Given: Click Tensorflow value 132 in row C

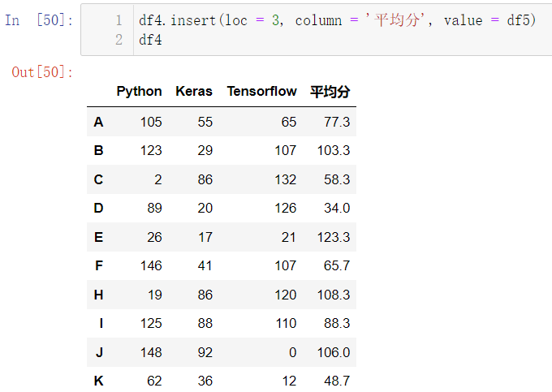Looking at the screenshot, I should point(286,179).
